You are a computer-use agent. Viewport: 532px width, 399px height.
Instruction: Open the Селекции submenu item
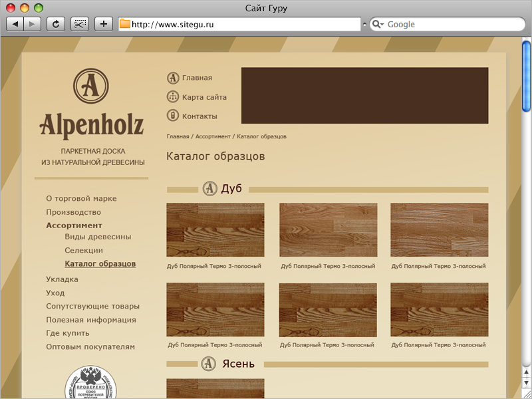point(84,251)
